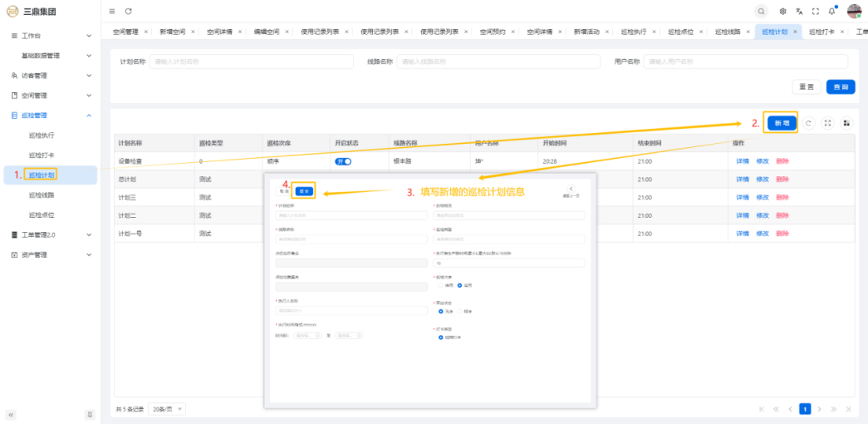Screen dimensions: 868x424
Task: Open column settings icon above table
Action: pyautogui.click(x=846, y=123)
